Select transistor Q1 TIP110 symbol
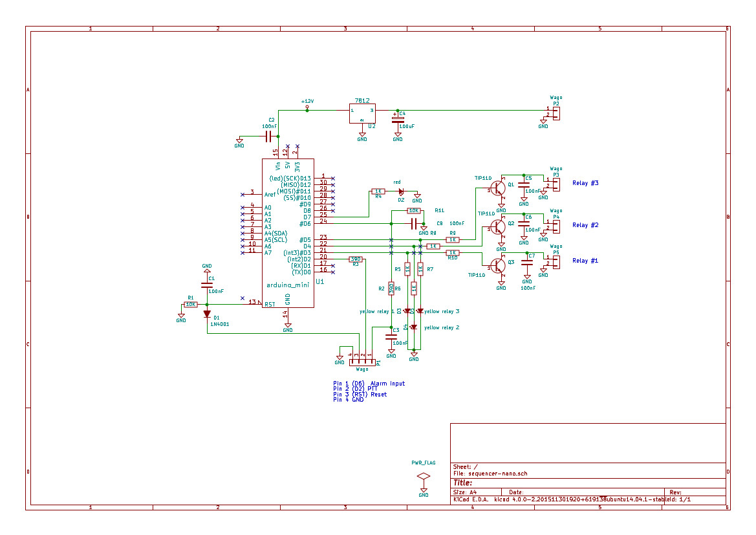Viewport: 756px width, 535px height. click(x=497, y=189)
